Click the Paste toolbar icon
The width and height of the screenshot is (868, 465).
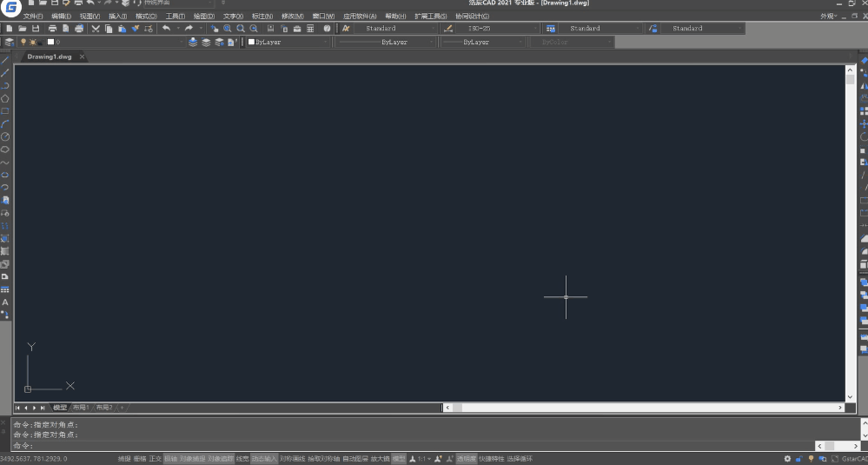point(123,28)
